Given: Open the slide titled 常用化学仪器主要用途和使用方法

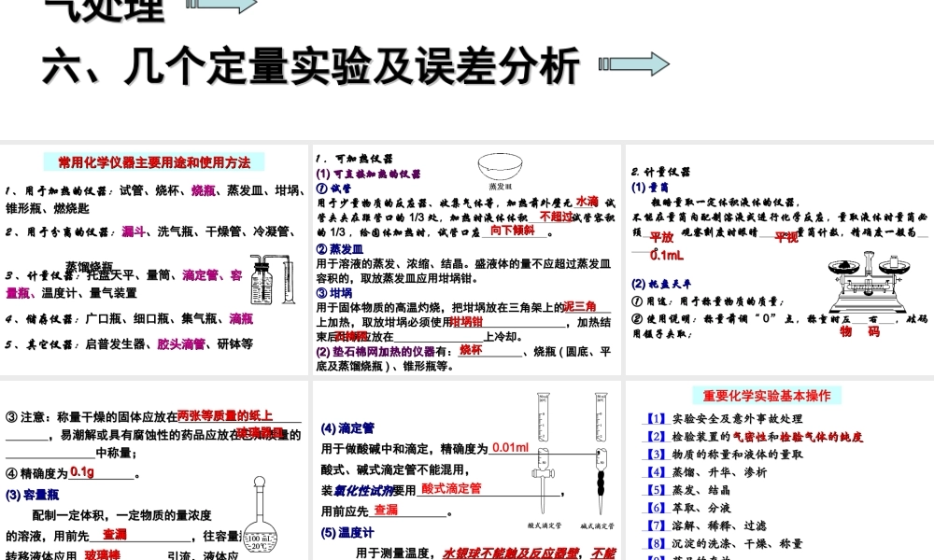Looking at the screenshot, I should (154, 259).
